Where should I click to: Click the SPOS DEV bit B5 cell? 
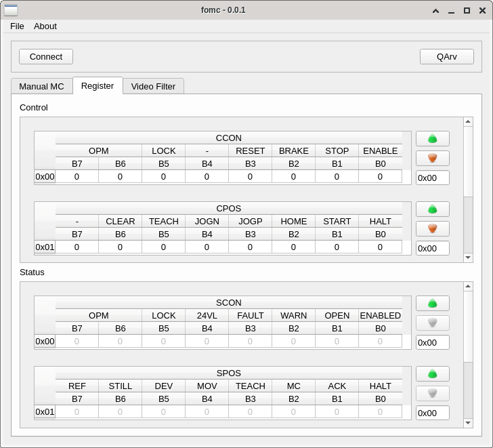[x=163, y=411]
